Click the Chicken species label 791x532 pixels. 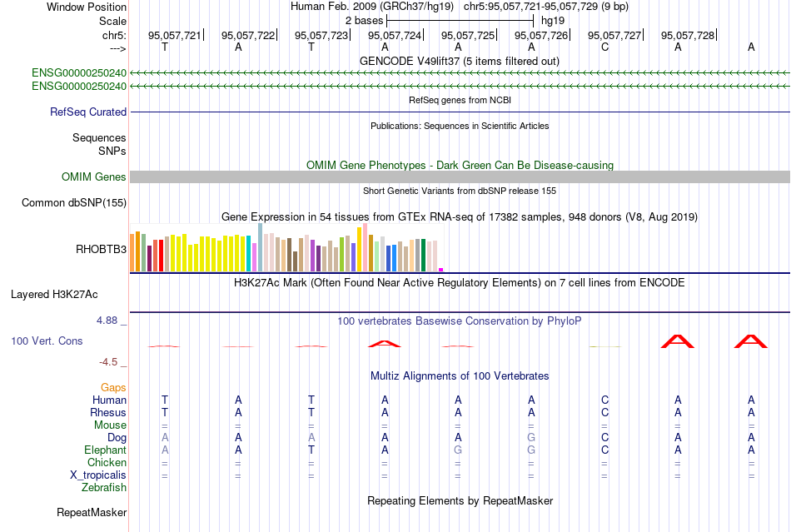coord(107,462)
